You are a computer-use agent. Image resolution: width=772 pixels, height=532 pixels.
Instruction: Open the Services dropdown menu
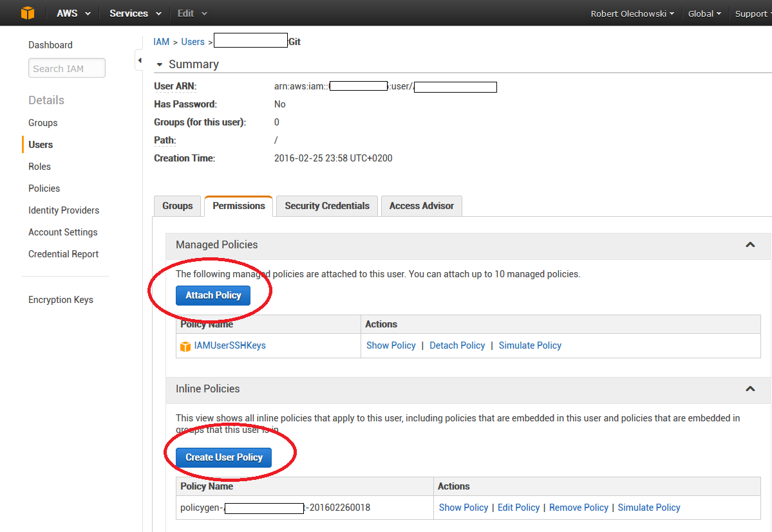coord(134,14)
